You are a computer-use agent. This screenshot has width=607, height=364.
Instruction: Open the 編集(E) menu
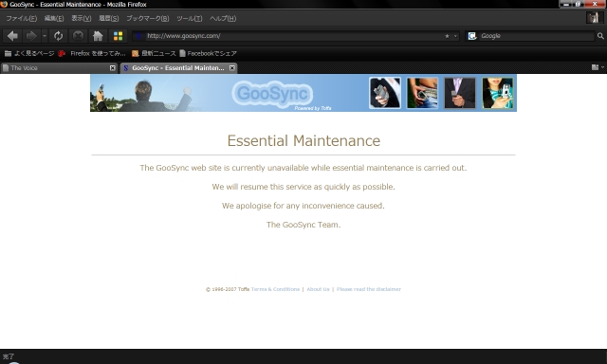tap(54, 18)
